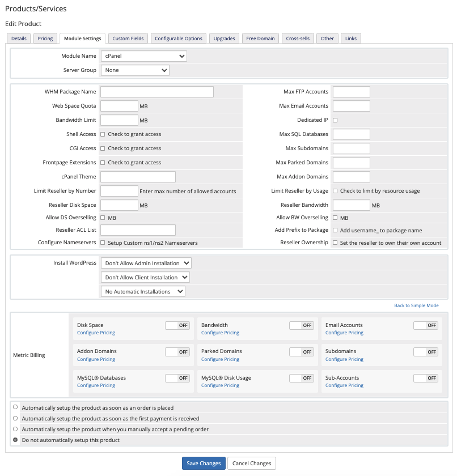Toggle Disk Space metric billing switch
Viewport: 457px width, 476px height.
coord(177,325)
